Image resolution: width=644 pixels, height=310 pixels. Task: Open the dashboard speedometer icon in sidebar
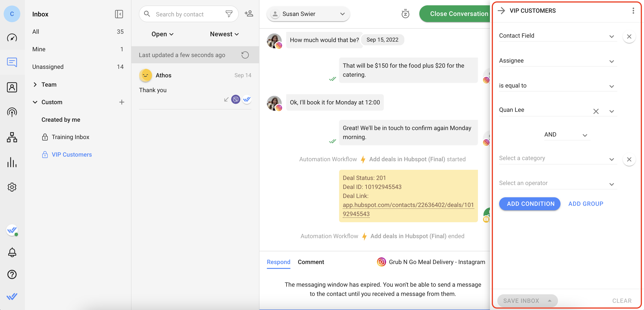pos(12,38)
